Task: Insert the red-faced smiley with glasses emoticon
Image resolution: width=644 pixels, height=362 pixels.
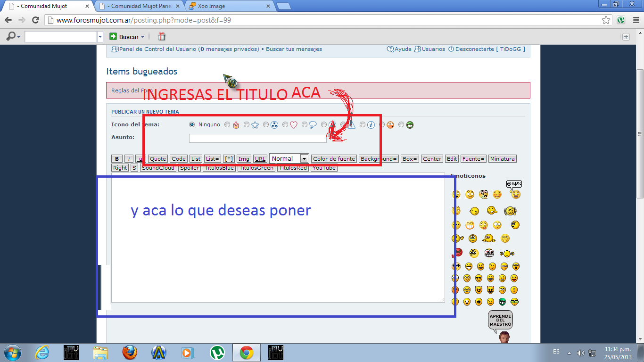Action: pos(458,253)
